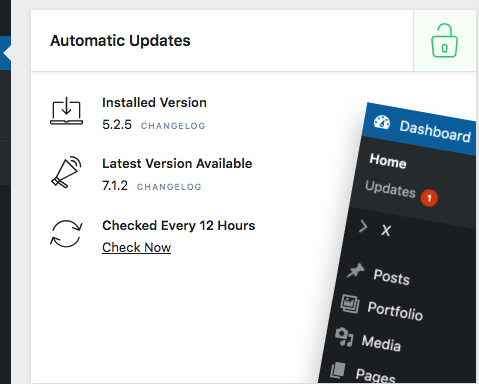Click the 5.2.5 version number
This screenshot has height=384, width=479.
pyautogui.click(x=117, y=125)
